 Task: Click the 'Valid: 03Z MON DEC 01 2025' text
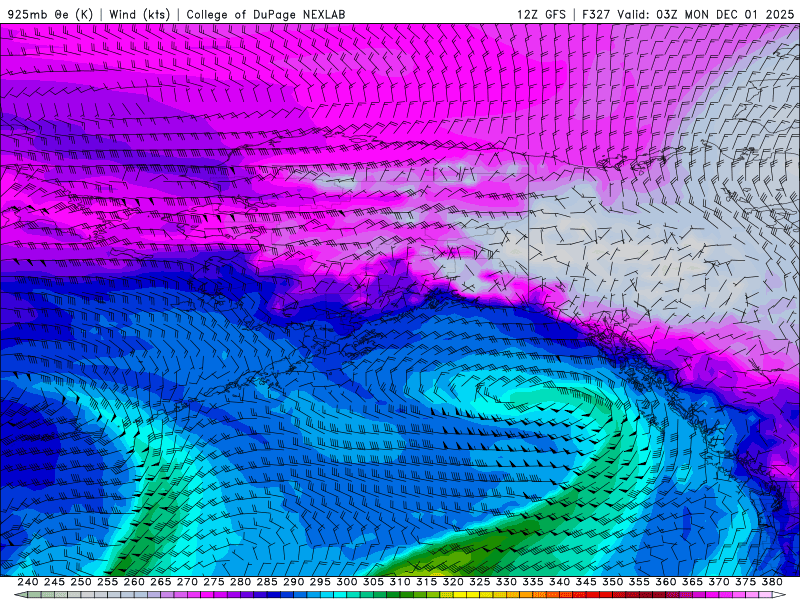tap(706, 14)
